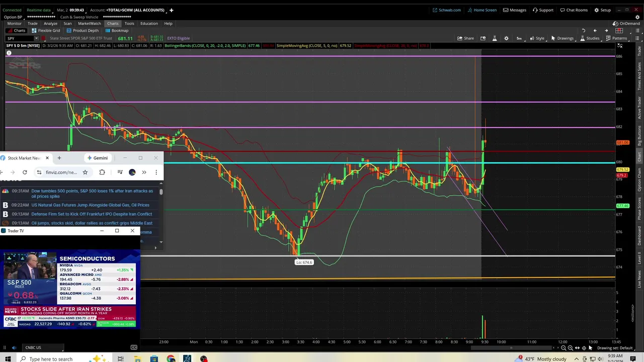Add a new account tab with plus icon

171,10
